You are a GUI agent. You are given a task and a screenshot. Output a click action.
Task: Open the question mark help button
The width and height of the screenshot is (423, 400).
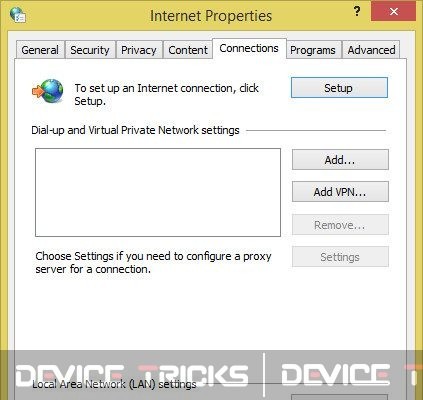click(x=357, y=12)
